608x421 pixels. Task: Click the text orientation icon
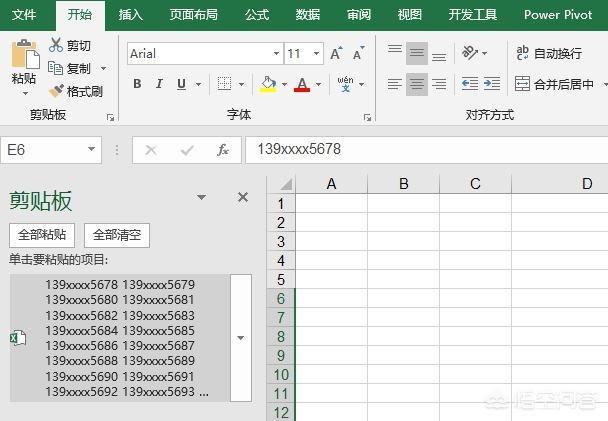click(470, 53)
